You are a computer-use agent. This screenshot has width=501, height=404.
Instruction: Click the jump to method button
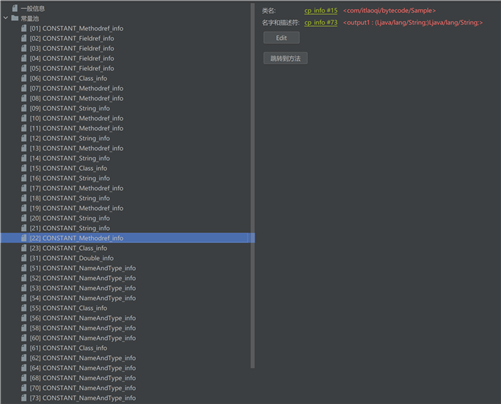click(x=285, y=58)
